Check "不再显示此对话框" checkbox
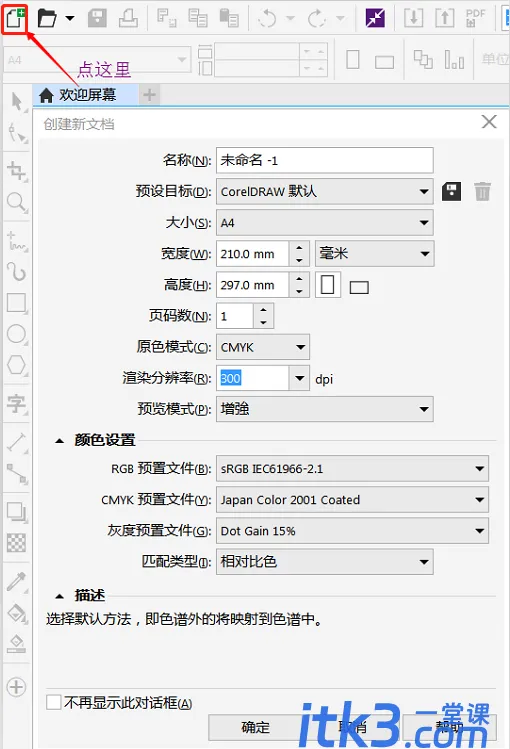Screen dimensions: 510x749 (53, 703)
